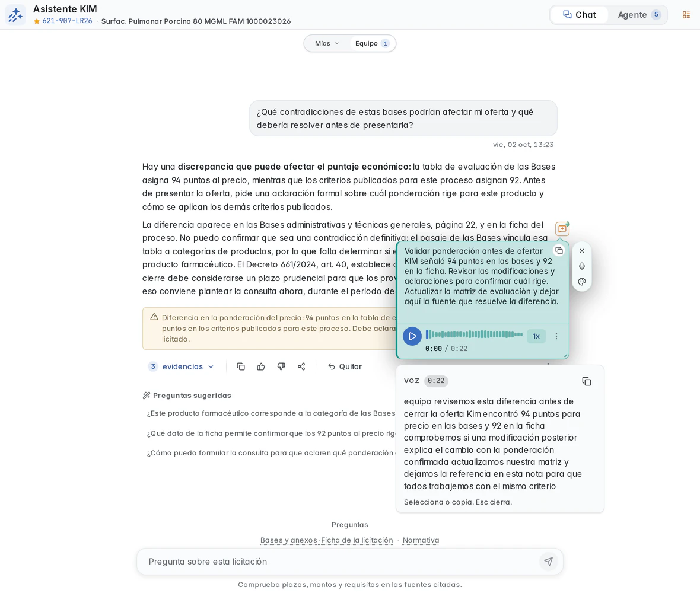Expand the 3 evidencias list
Viewport: 700px width, 593px height.
click(x=182, y=366)
